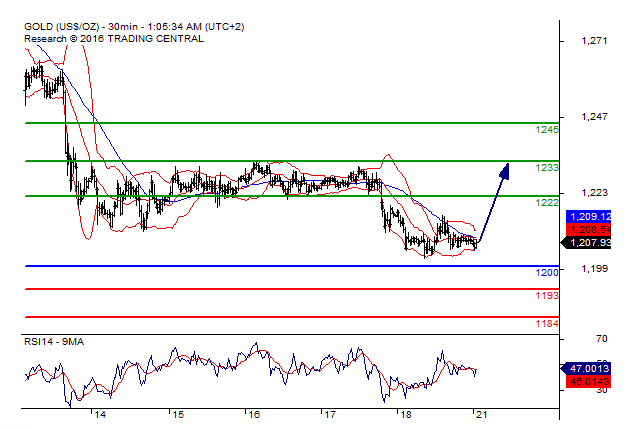Click date label 16 on time axis
Viewport: 630px width, 429px height.
click(x=254, y=415)
